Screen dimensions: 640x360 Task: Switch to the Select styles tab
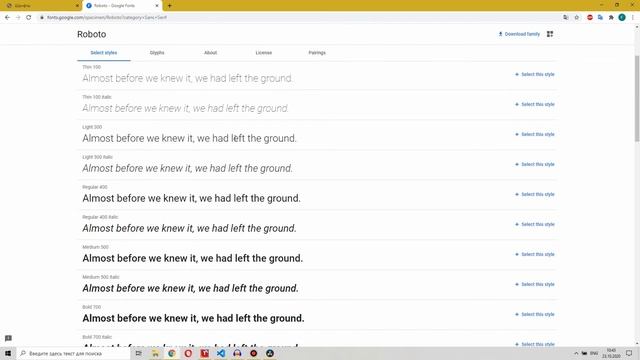point(104,53)
